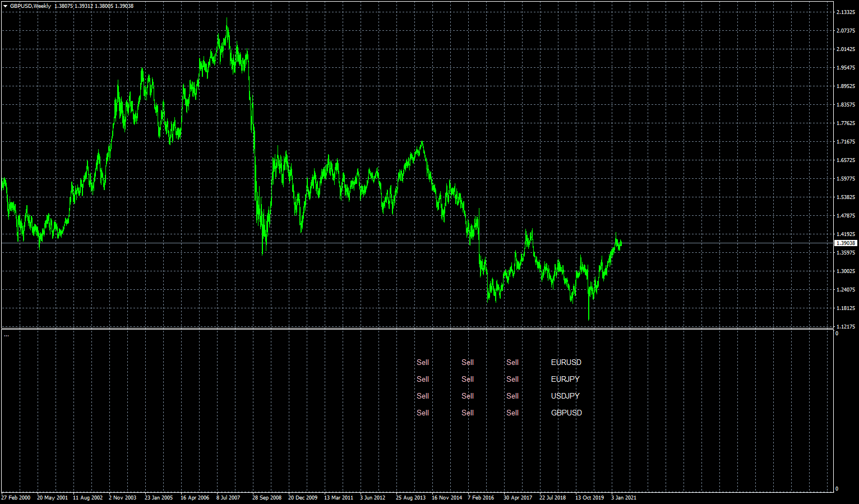Click the 25 Aug 2013 date label
The image size is (859, 504).
pyautogui.click(x=410, y=497)
